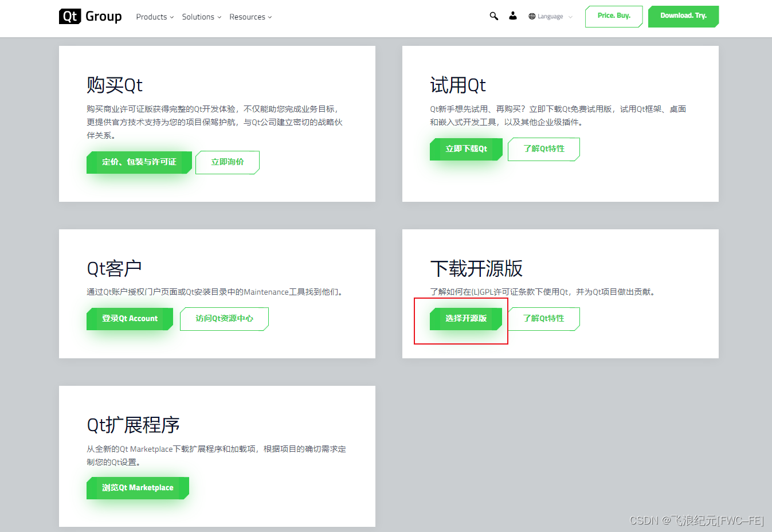Click the Qt Group logo
772x532 pixels.
point(91,16)
